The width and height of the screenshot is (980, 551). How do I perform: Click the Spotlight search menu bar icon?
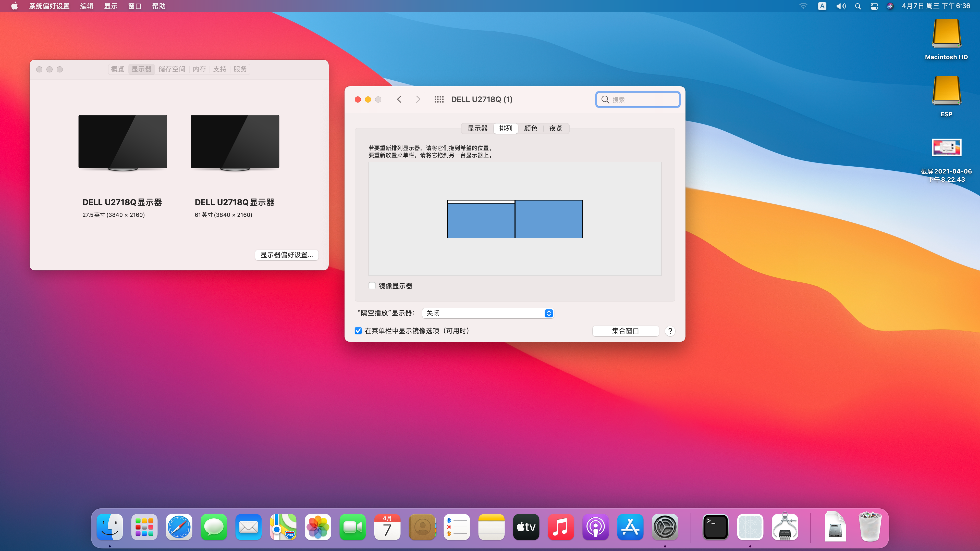858,6
